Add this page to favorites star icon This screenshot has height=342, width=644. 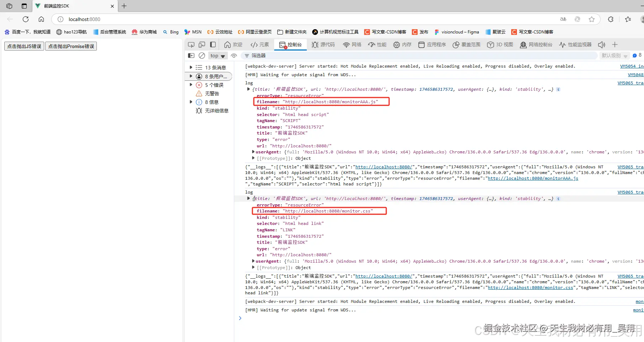click(x=592, y=19)
